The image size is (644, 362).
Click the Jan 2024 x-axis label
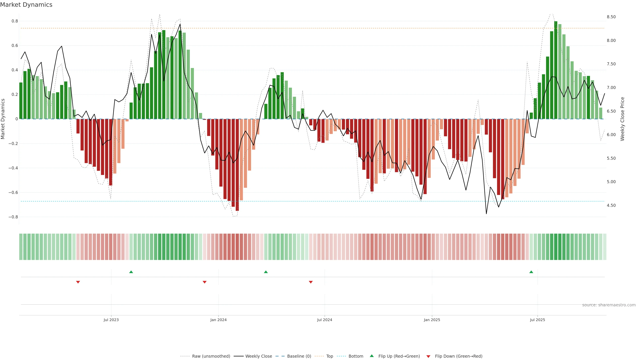tap(218, 320)
